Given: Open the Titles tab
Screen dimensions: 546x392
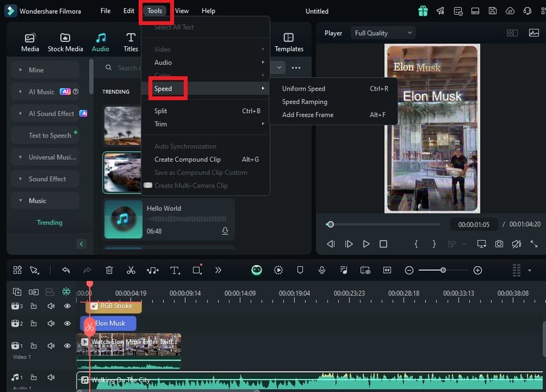Looking at the screenshot, I should (x=130, y=42).
